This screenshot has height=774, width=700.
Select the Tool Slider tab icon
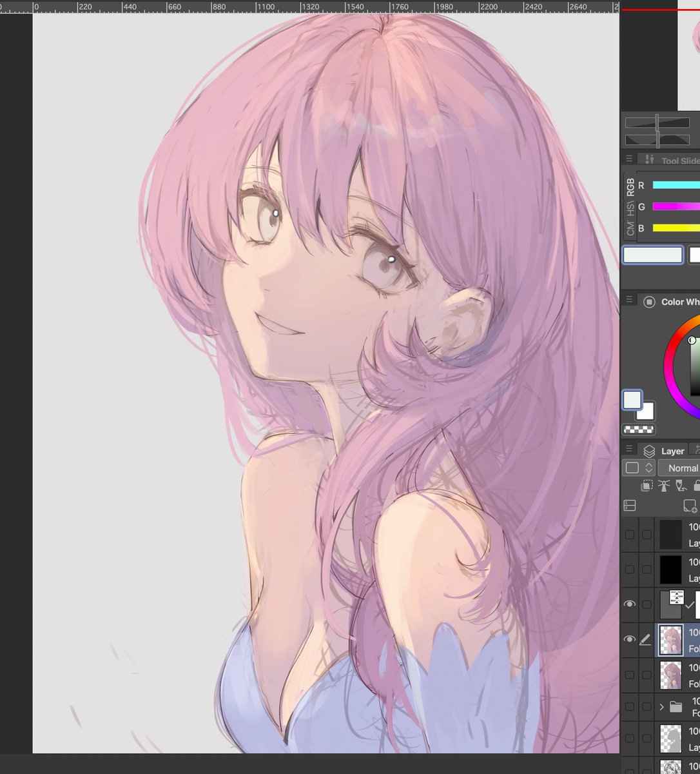(x=649, y=159)
